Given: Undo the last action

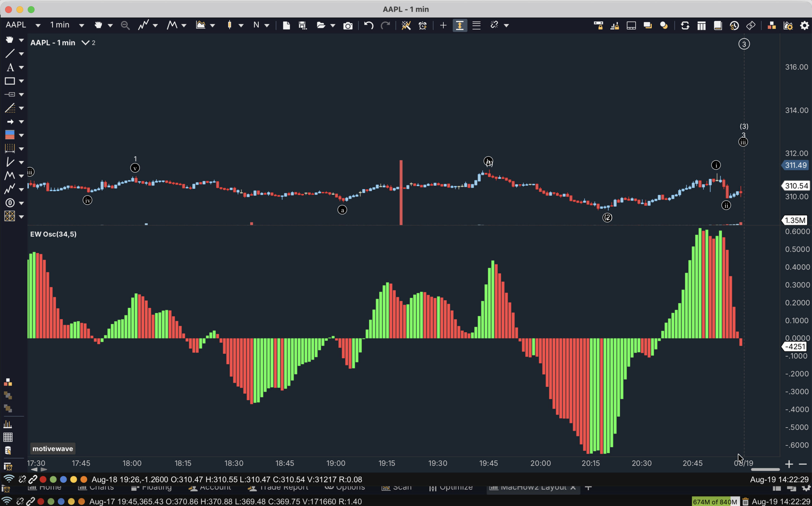Looking at the screenshot, I should (x=369, y=25).
